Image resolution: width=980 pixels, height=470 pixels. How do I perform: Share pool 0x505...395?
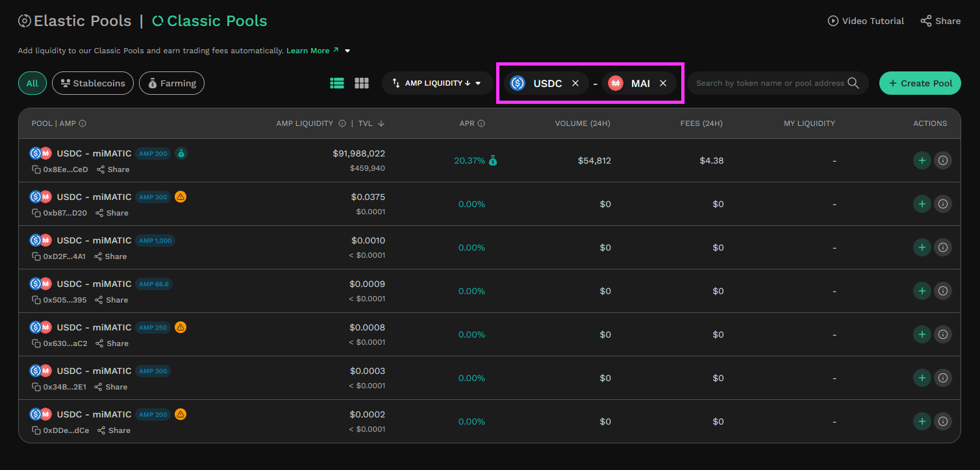pos(112,300)
